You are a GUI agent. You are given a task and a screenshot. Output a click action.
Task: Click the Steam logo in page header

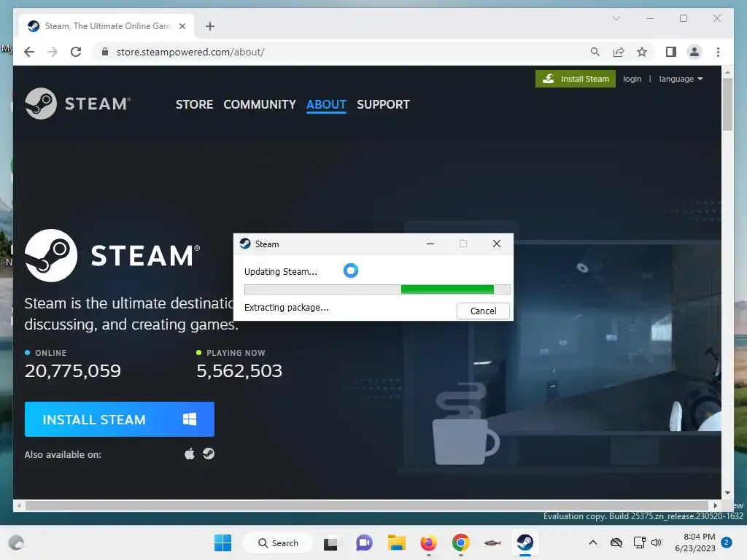77,104
